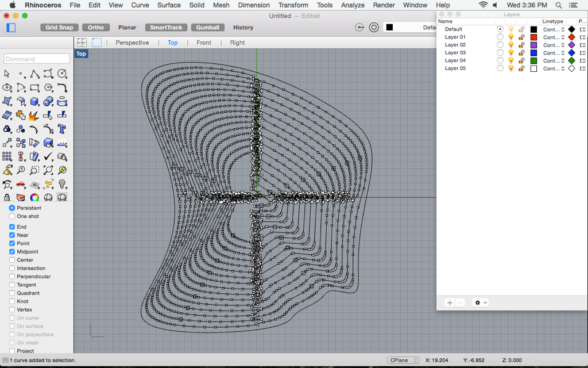Select the Text object tool
Viewport: 588px width, 368px height.
click(x=62, y=129)
